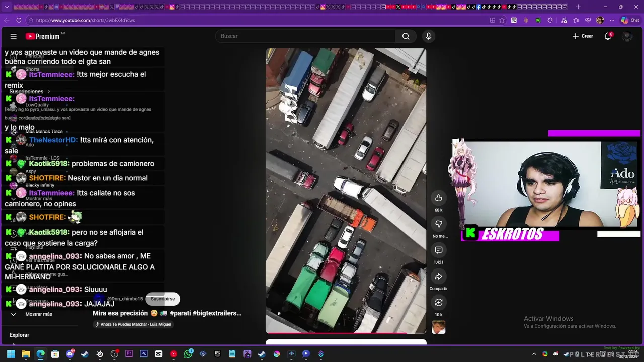Viewport: 644px width, 362px height.
Task: Open the media control music icon
Action: click(x=563, y=20)
